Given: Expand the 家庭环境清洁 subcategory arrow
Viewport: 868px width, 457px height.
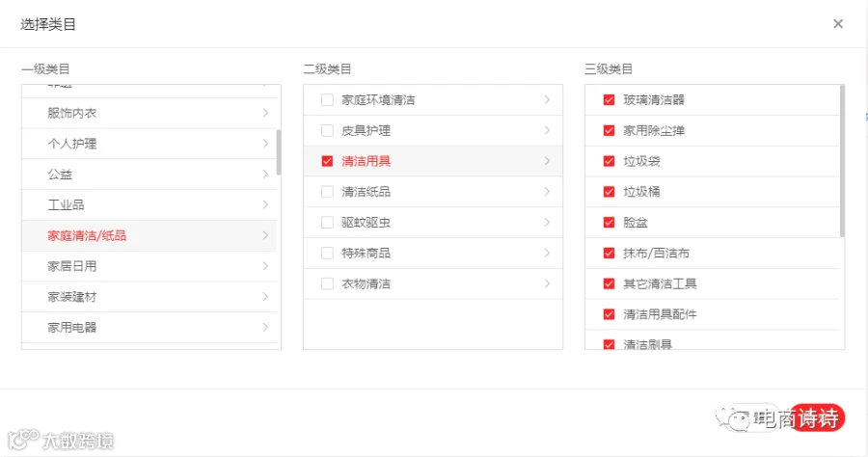Looking at the screenshot, I should tap(547, 99).
